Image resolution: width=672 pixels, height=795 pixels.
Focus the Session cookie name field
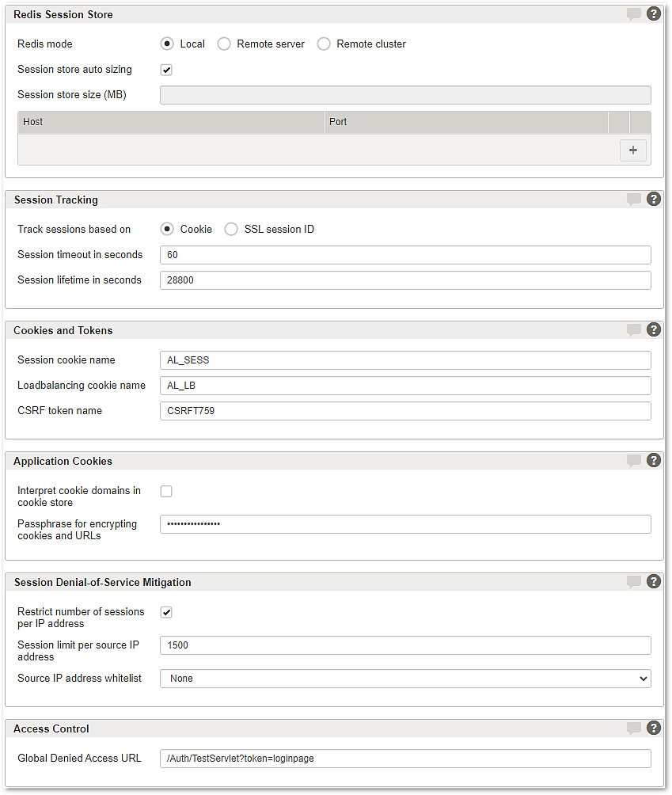pyautogui.click(x=405, y=360)
